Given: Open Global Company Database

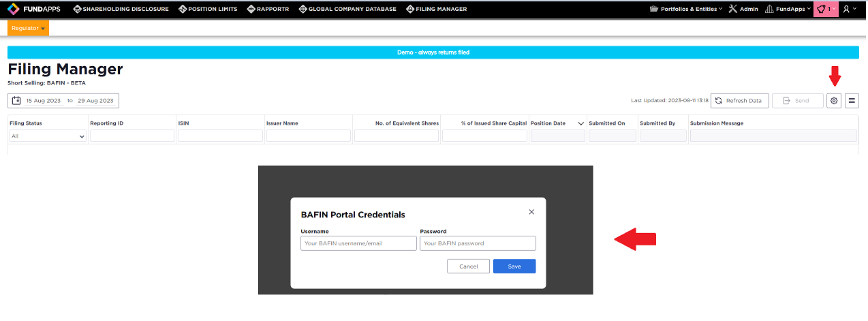Looking at the screenshot, I should (347, 9).
